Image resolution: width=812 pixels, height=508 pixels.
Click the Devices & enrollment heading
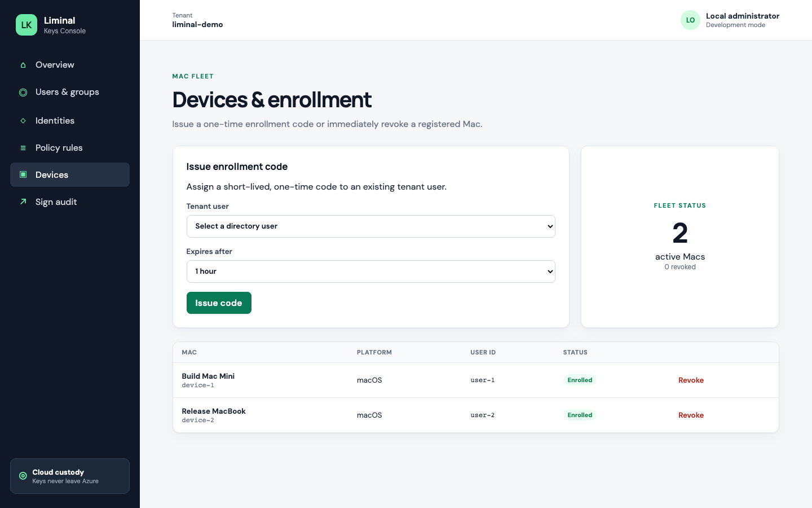pyautogui.click(x=272, y=100)
